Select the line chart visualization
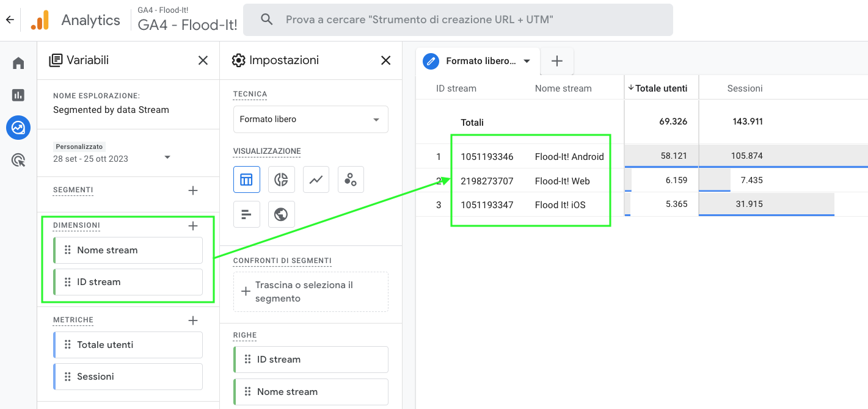The height and width of the screenshot is (409, 868). pos(316,179)
